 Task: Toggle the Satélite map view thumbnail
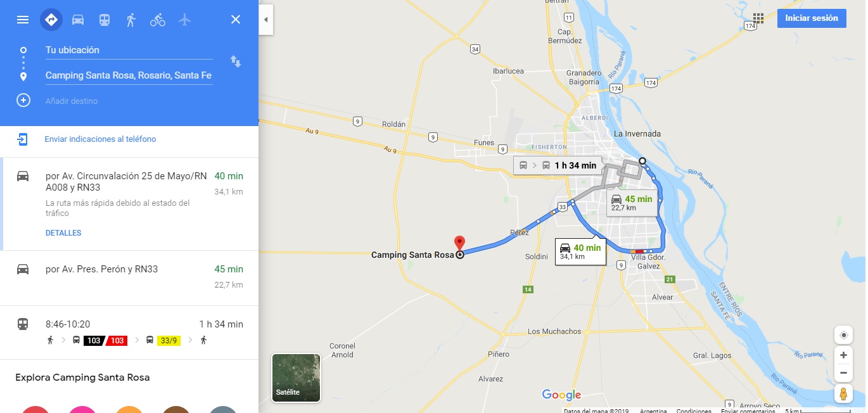pyautogui.click(x=296, y=378)
